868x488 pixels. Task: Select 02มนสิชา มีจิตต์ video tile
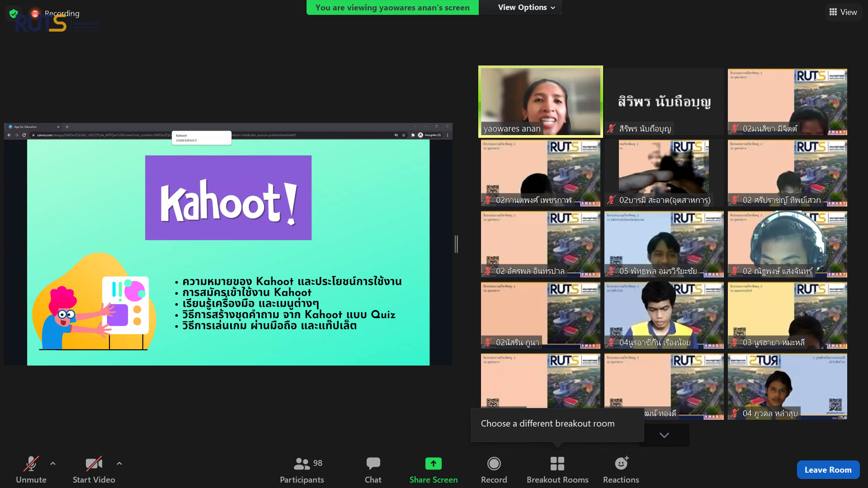(x=787, y=102)
